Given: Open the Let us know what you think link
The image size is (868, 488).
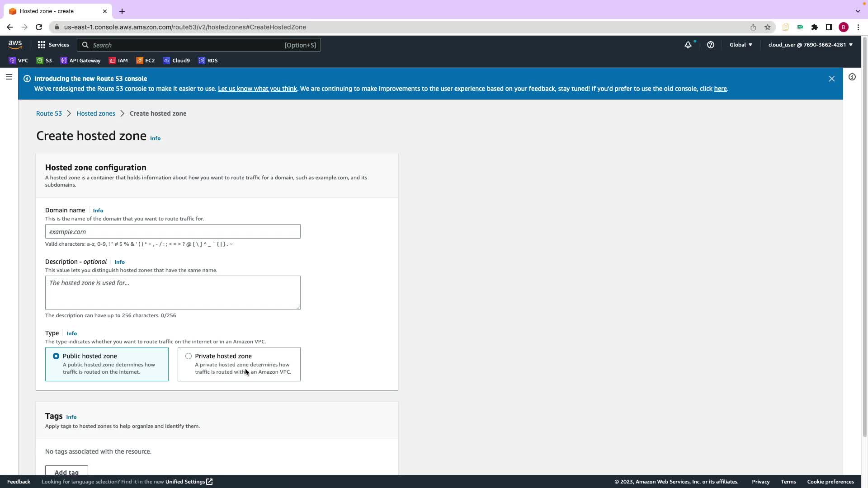Looking at the screenshot, I should pyautogui.click(x=257, y=89).
